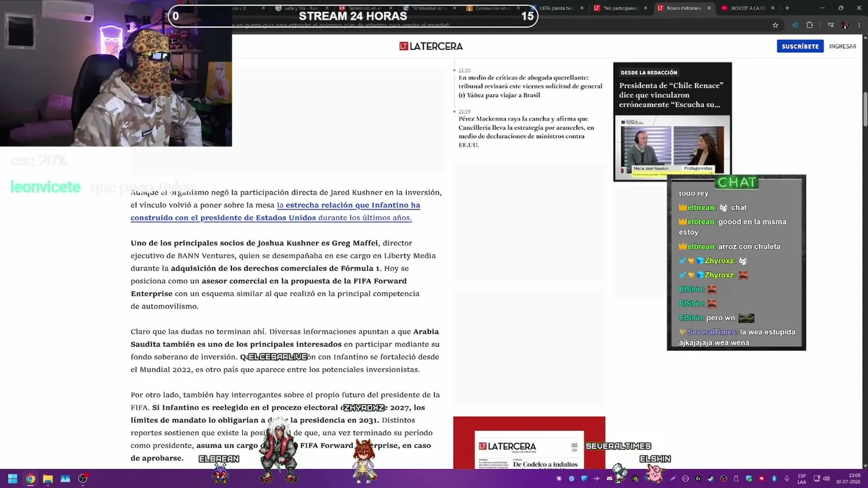This screenshot has width=868, height=488.
Task: Open the 'estrecha relación que Infantino' link
Action: click(x=275, y=211)
